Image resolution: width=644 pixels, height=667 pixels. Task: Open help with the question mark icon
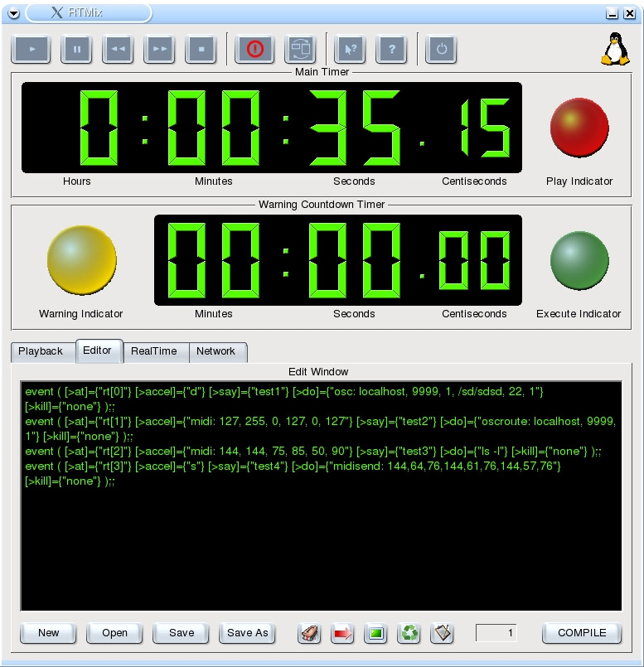tap(391, 50)
